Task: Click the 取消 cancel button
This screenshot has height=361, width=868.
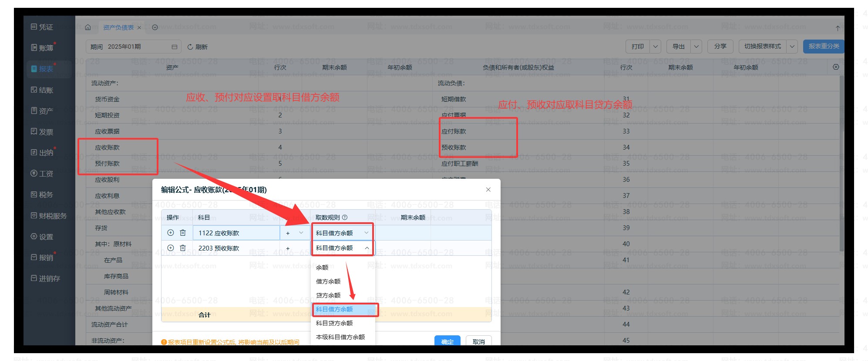Action: click(478, 341)
